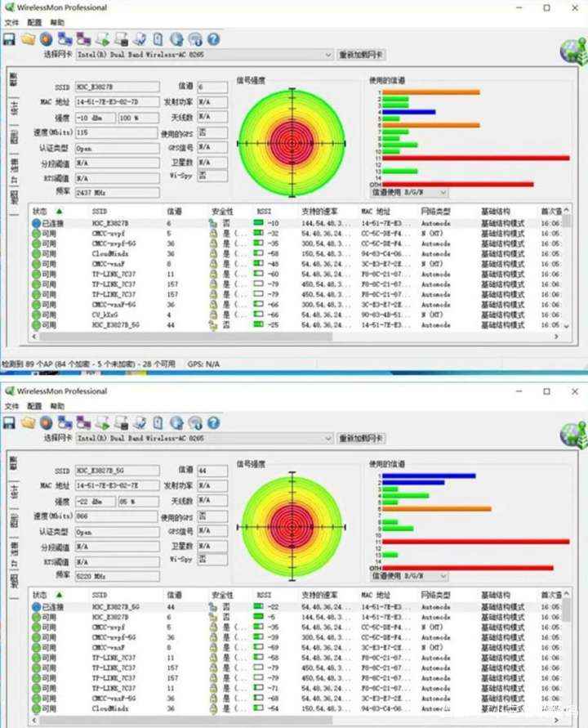Viewport: 588px width, 728px height.
Task: Open the 信道使用 B/G/N dropdown in the bottom window
Action: (x=443, y=576)
